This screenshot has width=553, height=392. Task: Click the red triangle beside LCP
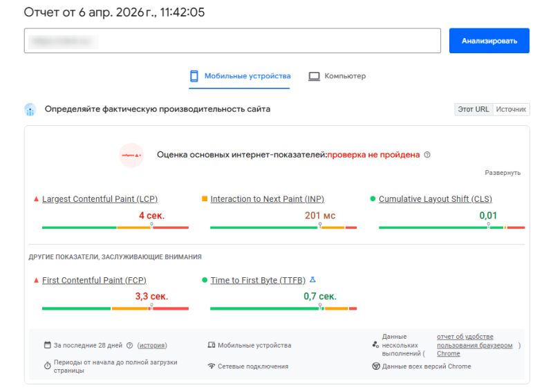[36, 199]
